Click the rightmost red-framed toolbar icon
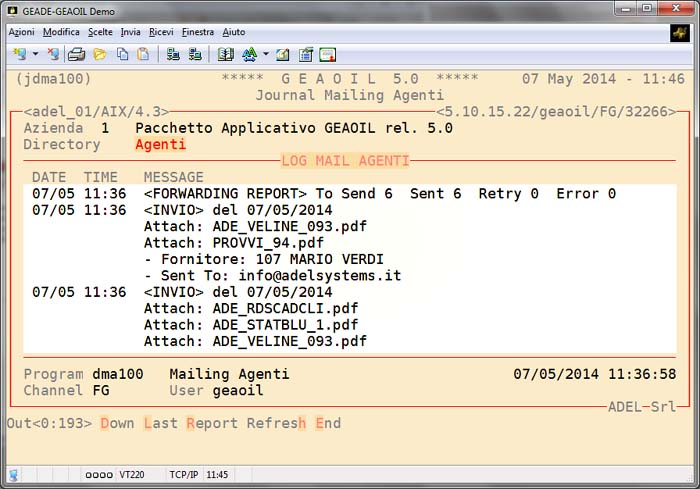The image size is (700, 489). point(328,54)
